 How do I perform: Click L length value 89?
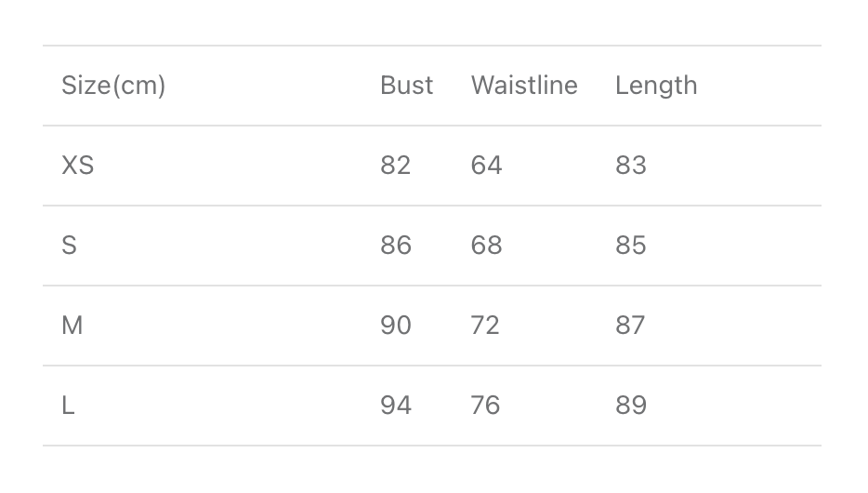(x=630, y=406)
